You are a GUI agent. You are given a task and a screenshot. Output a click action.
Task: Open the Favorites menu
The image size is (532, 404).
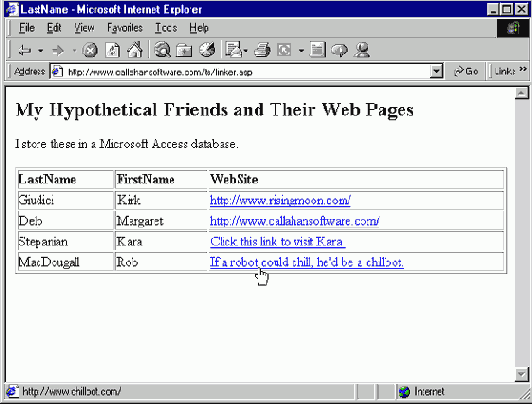125,28
